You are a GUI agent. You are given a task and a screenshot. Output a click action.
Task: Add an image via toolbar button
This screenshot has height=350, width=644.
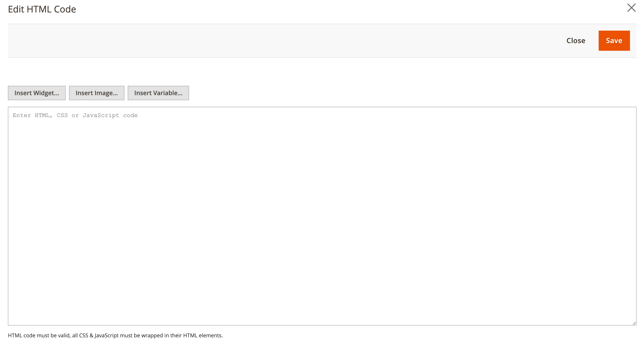tap(97, 93)
